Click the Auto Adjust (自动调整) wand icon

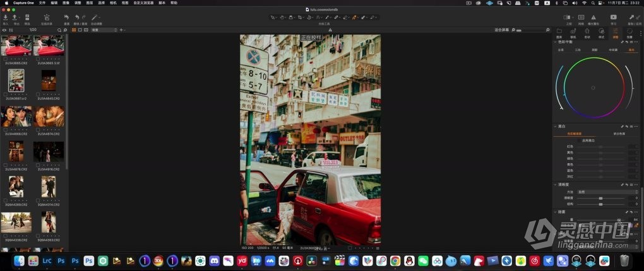tap(95, 18)
